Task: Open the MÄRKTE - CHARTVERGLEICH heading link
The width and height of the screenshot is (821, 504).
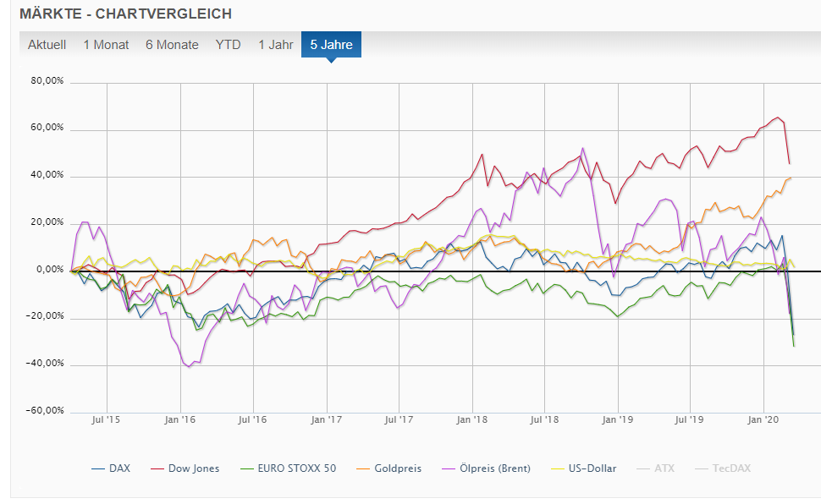Action: pyautogui.click(x=125, y=14)
